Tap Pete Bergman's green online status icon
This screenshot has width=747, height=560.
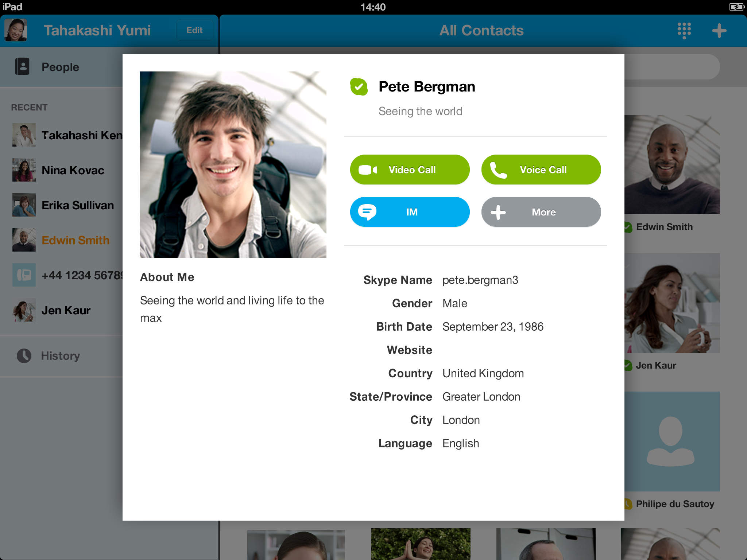359,87
